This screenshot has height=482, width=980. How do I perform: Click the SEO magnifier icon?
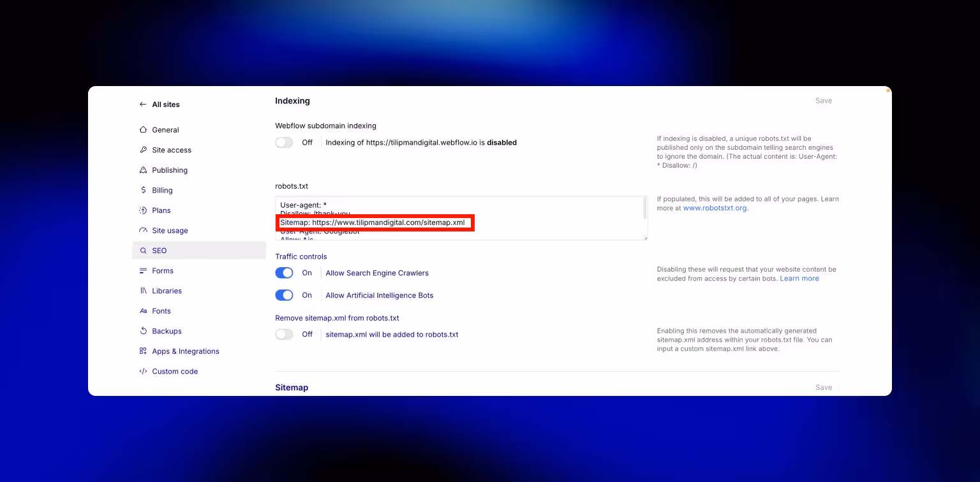(x=143, y=251)
